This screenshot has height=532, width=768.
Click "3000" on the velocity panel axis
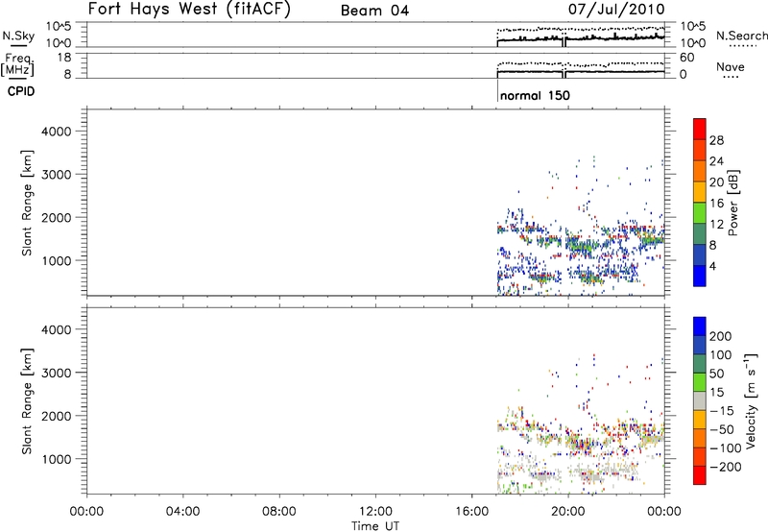click(57, 373)
